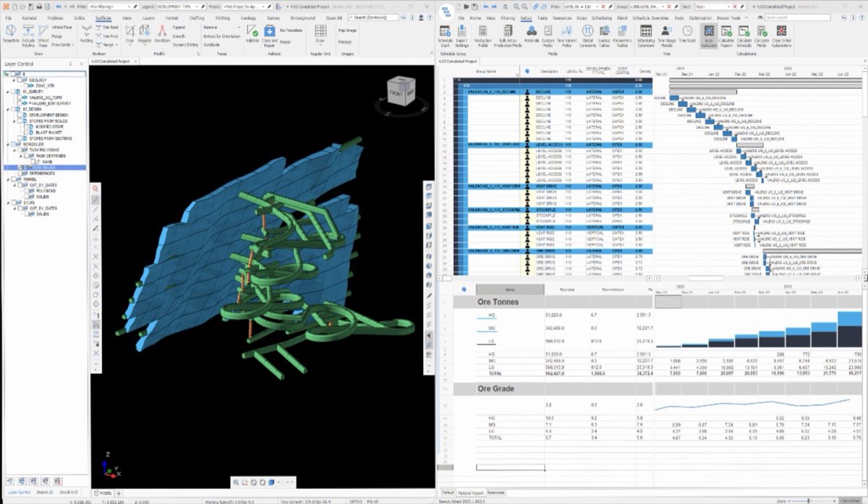Open Lookup Tables
The height and width of the screenshot is (504, 868).
[x=605, y=35]
